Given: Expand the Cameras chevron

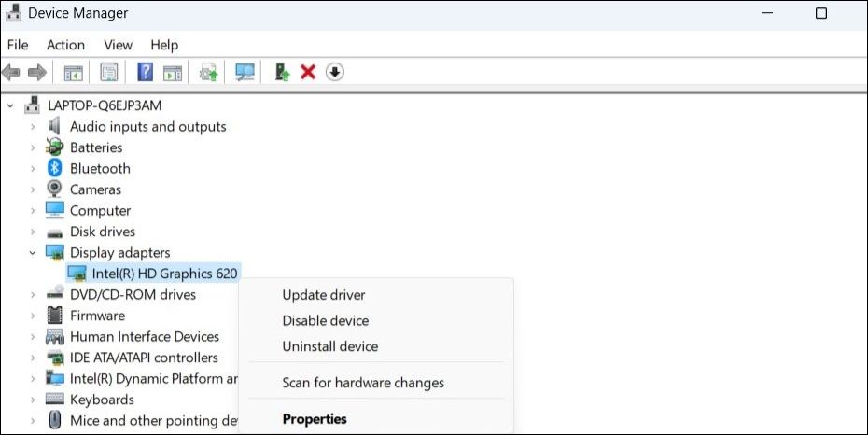Looking at the screenshot, I should click(33, 189).
